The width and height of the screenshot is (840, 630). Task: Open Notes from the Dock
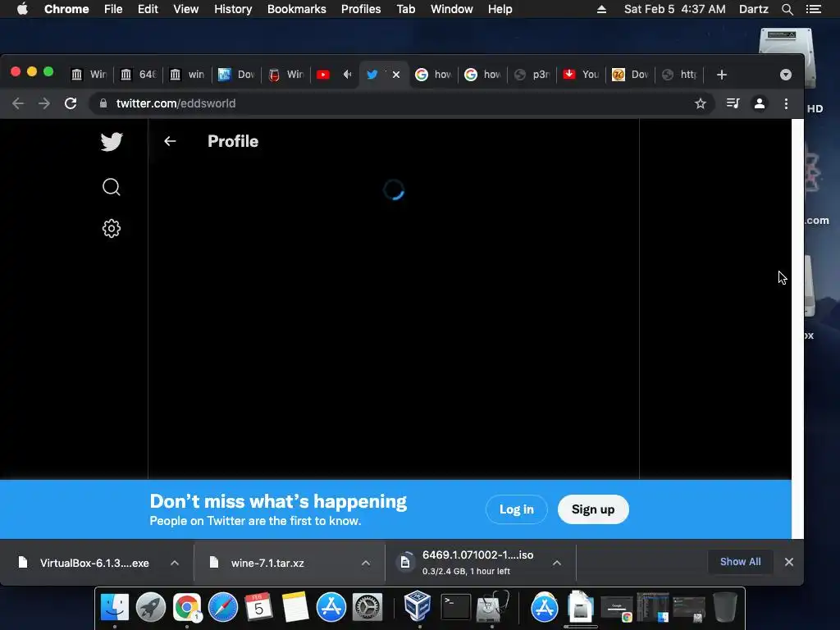[295, 607]
